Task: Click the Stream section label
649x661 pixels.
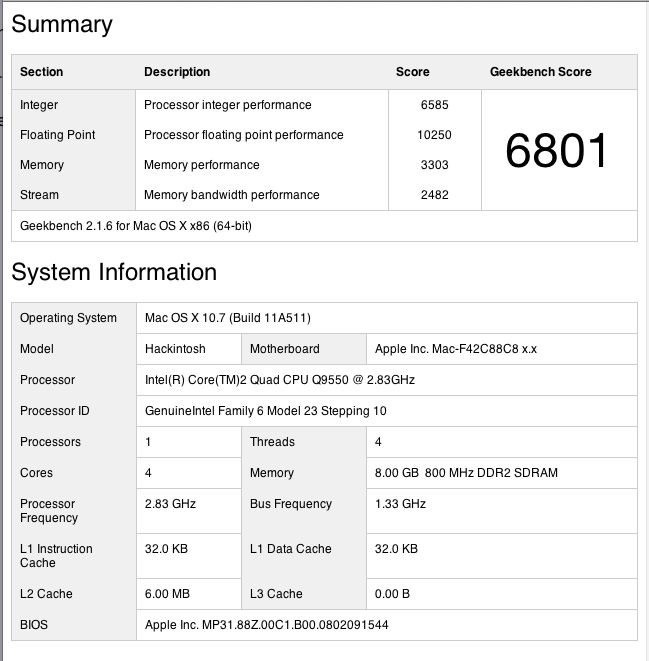Action: [x=39, y=195]
